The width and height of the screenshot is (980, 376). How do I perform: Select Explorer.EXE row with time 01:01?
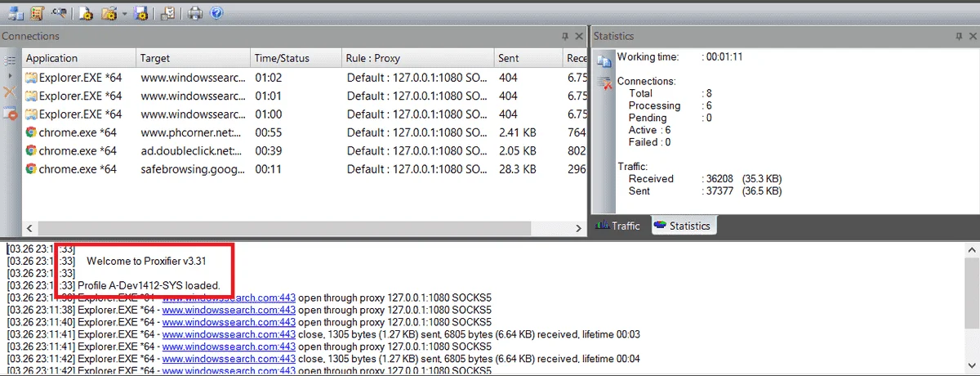point(305,96)
